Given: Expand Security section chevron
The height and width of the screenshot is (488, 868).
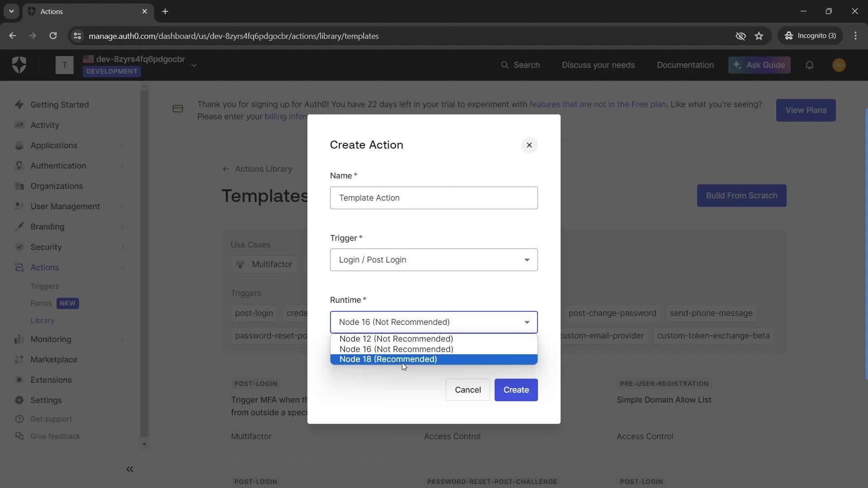Looking at the screenshot, I should click(x=123, y=247).
